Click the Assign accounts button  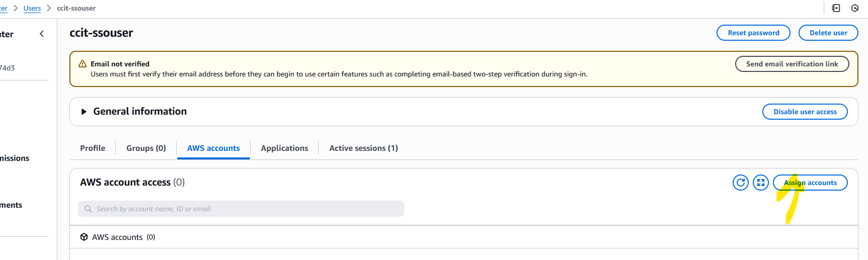click(810, 183)
